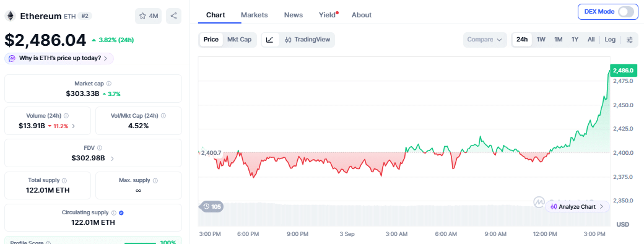
Task: Click the $2,486.04 price headline
Action: [45, 40]
